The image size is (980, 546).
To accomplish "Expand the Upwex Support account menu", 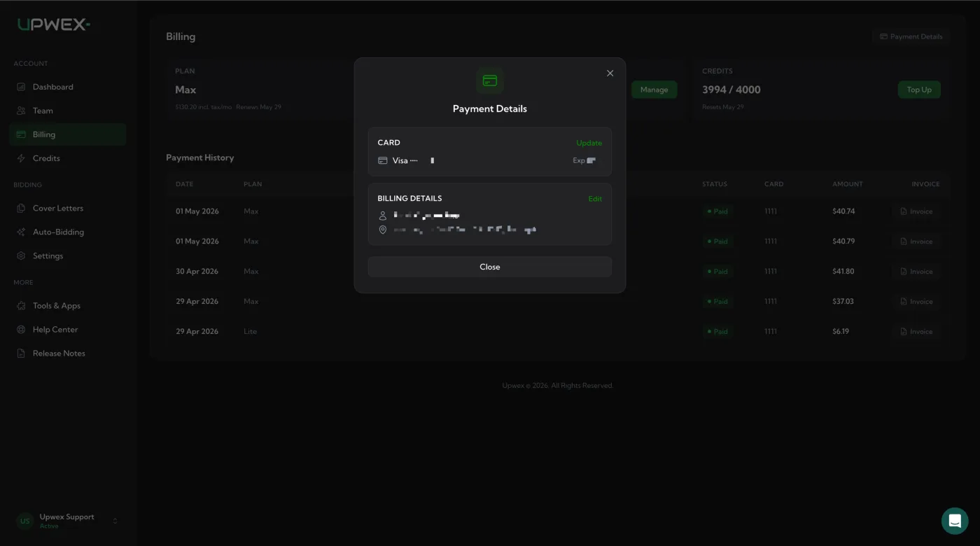I will (x=115, y=521).
